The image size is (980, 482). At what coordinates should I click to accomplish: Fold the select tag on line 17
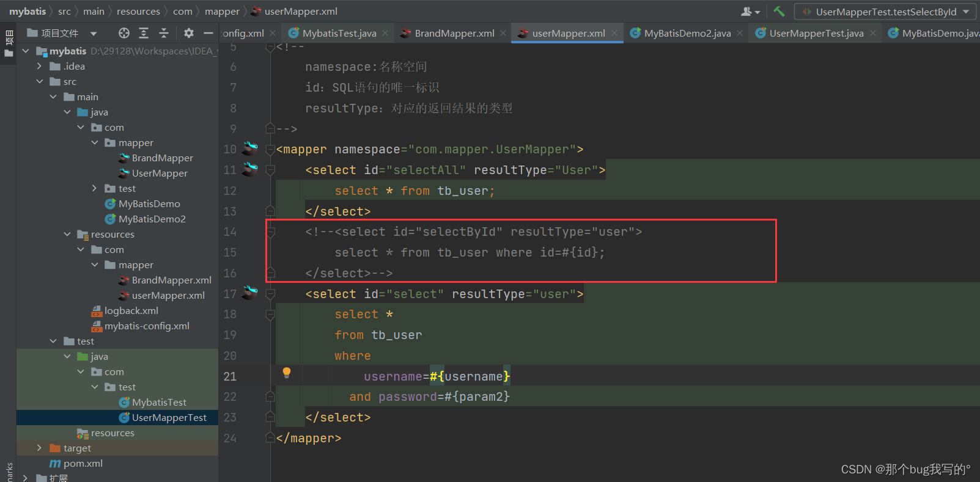click(x=270, y=294)
